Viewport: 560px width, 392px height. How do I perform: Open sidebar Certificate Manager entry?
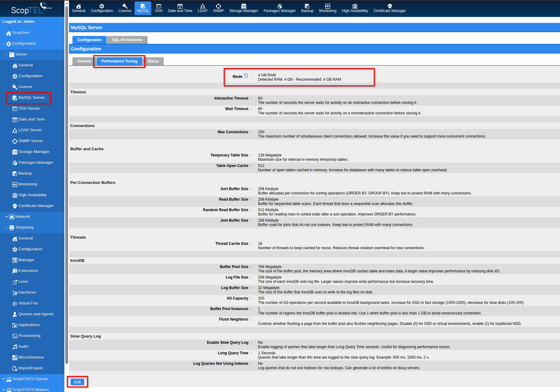(x=33, y=206)
